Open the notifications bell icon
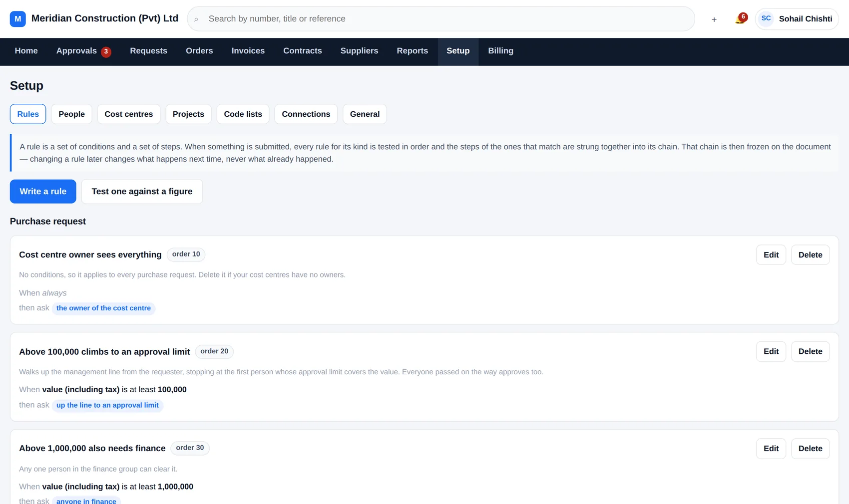This screenshot has width=849, height=504. point(740,19)
